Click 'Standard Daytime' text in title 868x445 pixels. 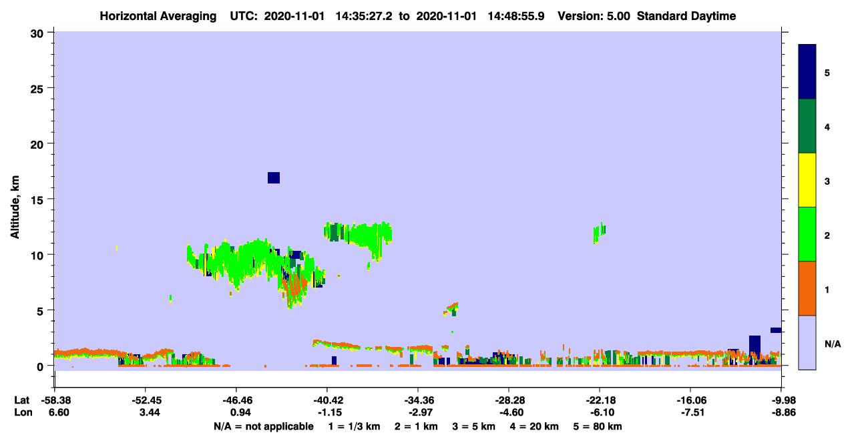click(686, 16)
